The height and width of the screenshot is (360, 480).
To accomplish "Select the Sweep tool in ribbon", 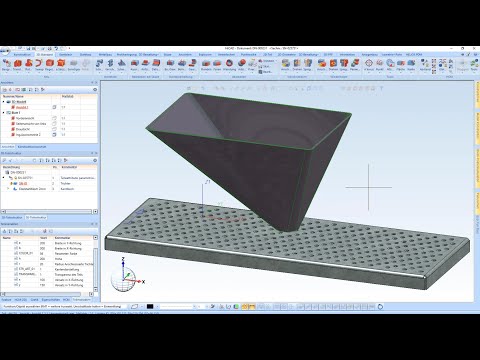I will pos(39,65).
